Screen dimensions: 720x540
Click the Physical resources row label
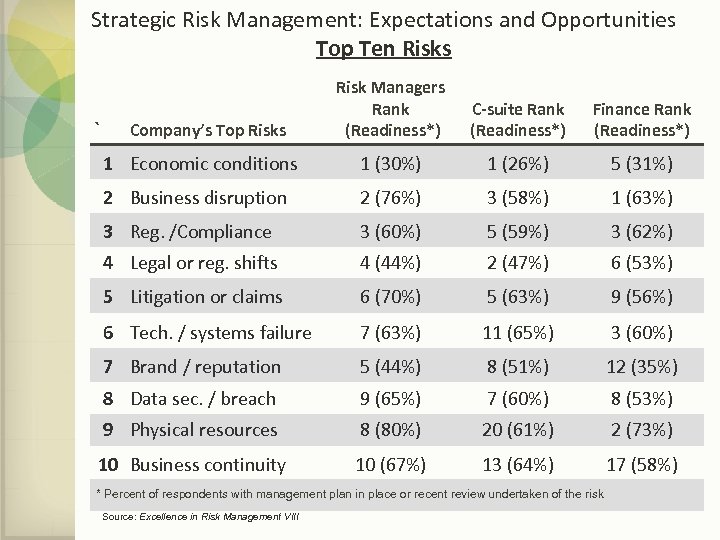click(x=203, y=430)
